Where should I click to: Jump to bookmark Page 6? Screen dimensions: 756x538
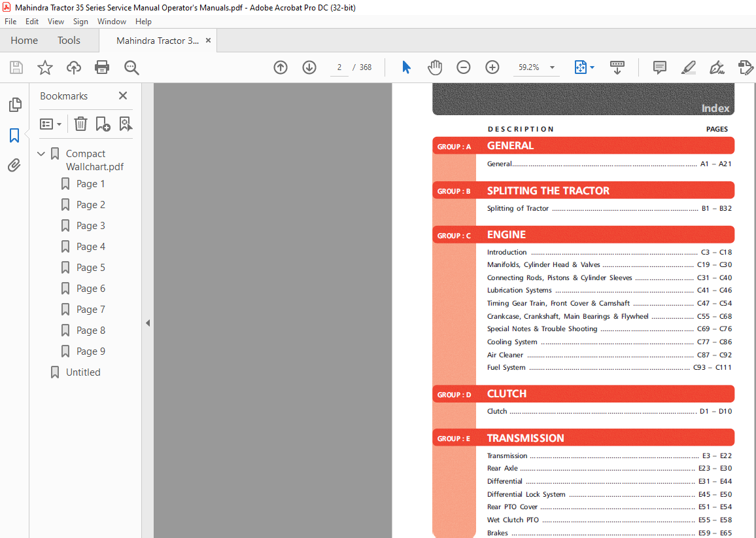[x=90, y=289]
